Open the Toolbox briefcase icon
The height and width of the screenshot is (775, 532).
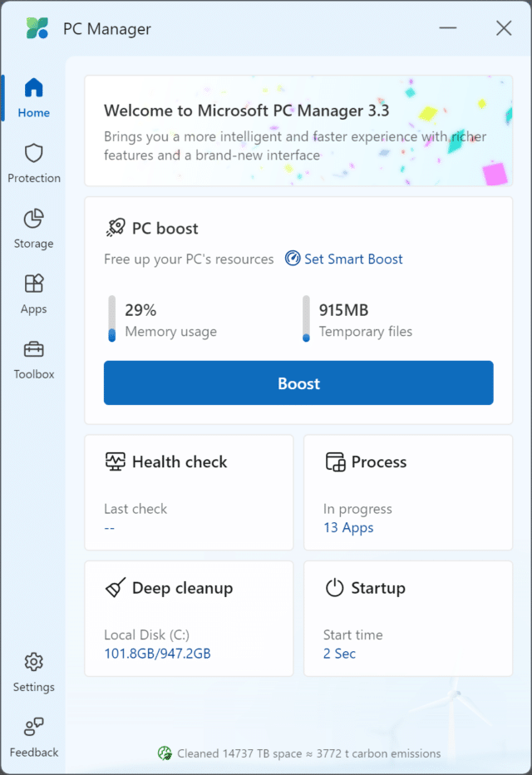point(33,349)
